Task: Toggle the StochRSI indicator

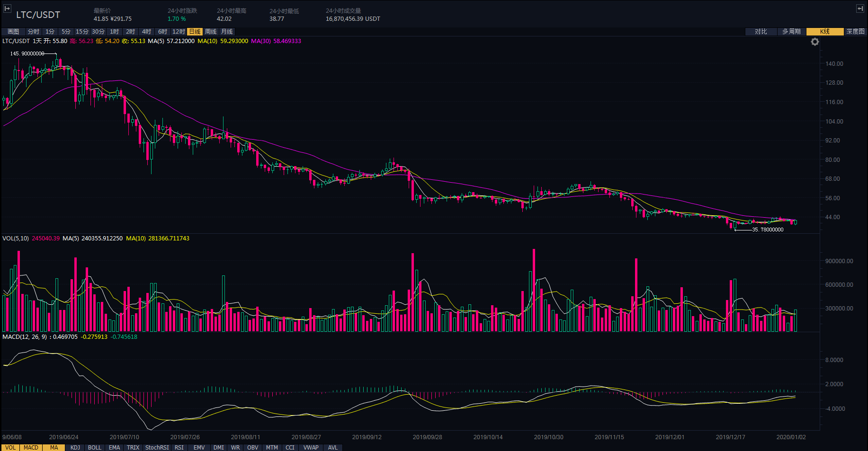Action: tap(157, 448)
